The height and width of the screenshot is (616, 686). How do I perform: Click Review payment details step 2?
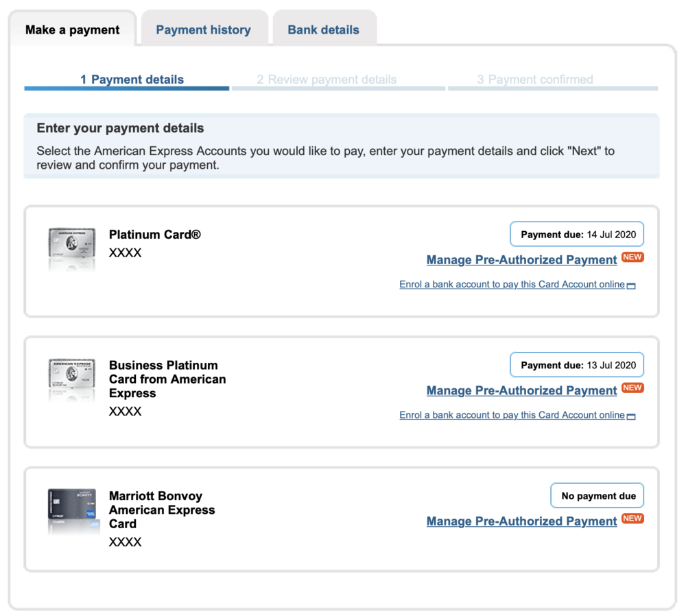[327, 80]
